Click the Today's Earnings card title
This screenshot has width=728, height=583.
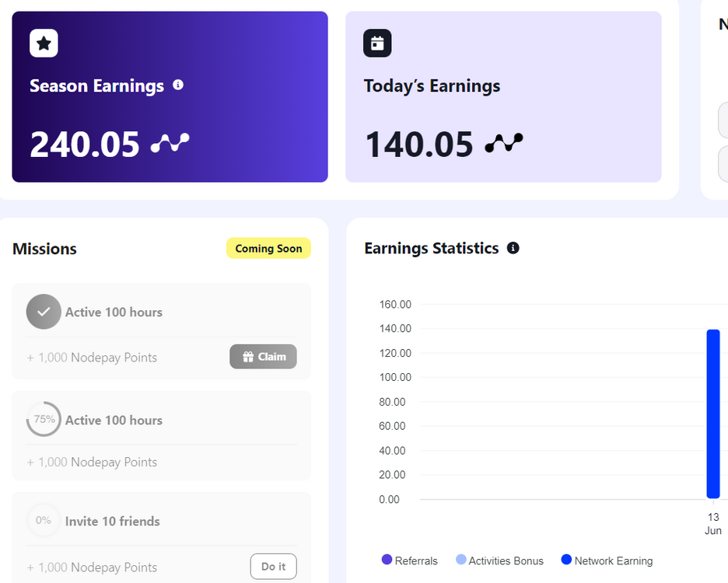point(432,86)
